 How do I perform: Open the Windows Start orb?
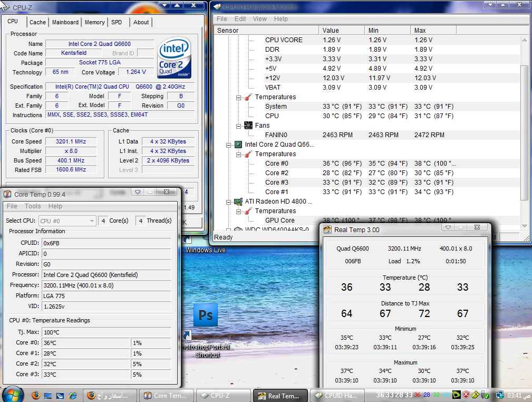[x=12, y=395]
